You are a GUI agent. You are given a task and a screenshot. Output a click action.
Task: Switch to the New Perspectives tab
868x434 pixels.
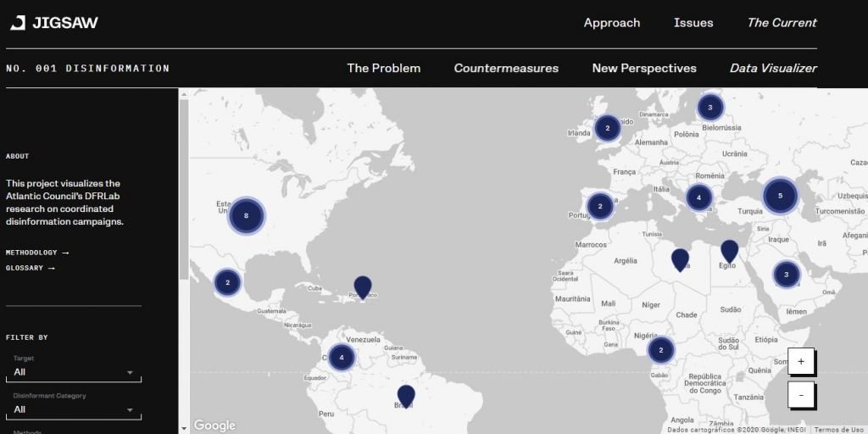(x=644, y=68)
